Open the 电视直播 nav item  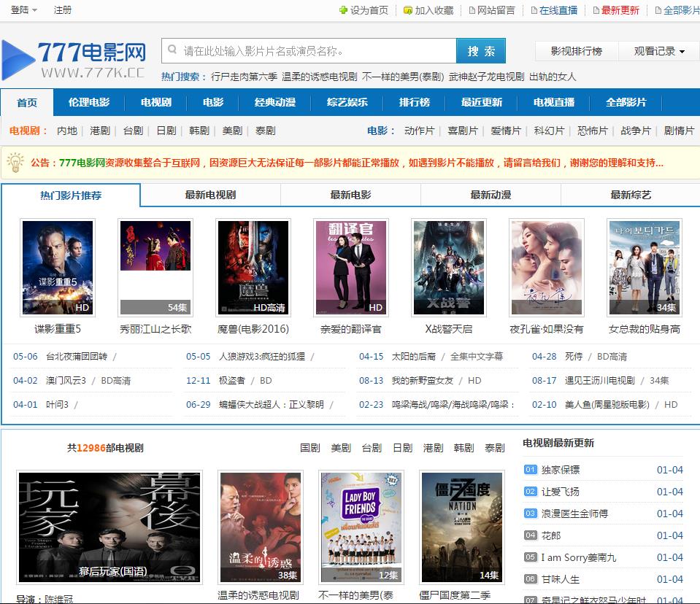tap(553, 102)
